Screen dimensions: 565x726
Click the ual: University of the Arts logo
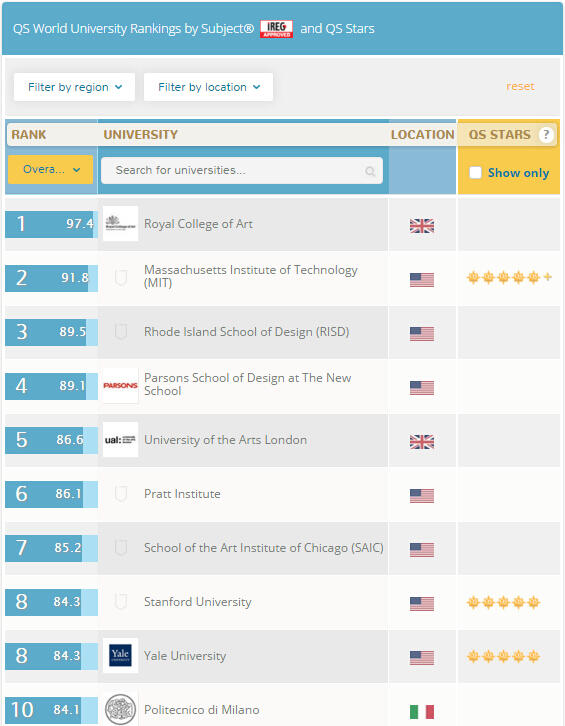[x=120, y=440]
